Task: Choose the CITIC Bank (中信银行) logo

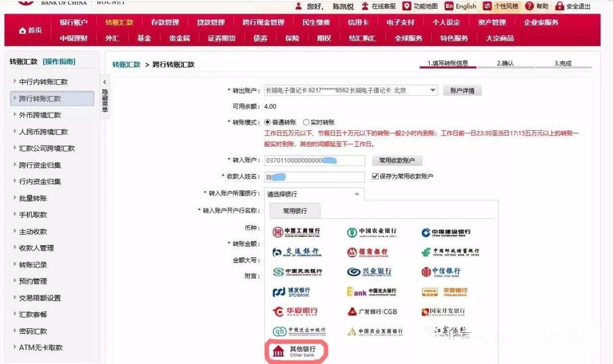Action: click(x=441, y=272)
